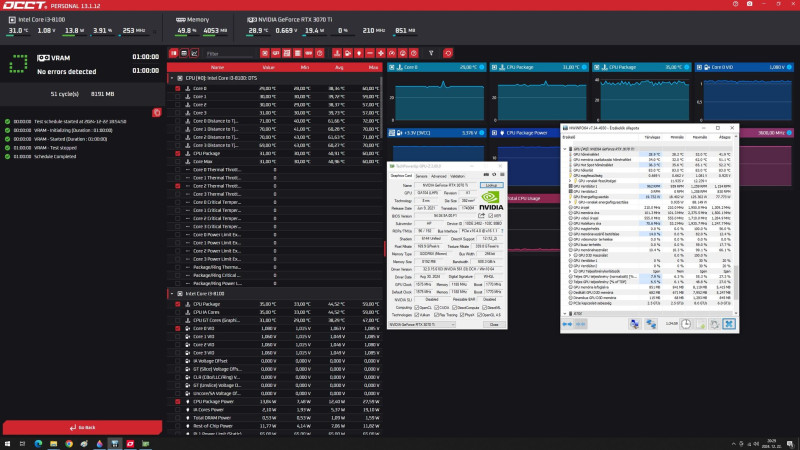Click the red icon above the test log
The width and height of the screenshot is (800, 450).
[x=157, y=112]
